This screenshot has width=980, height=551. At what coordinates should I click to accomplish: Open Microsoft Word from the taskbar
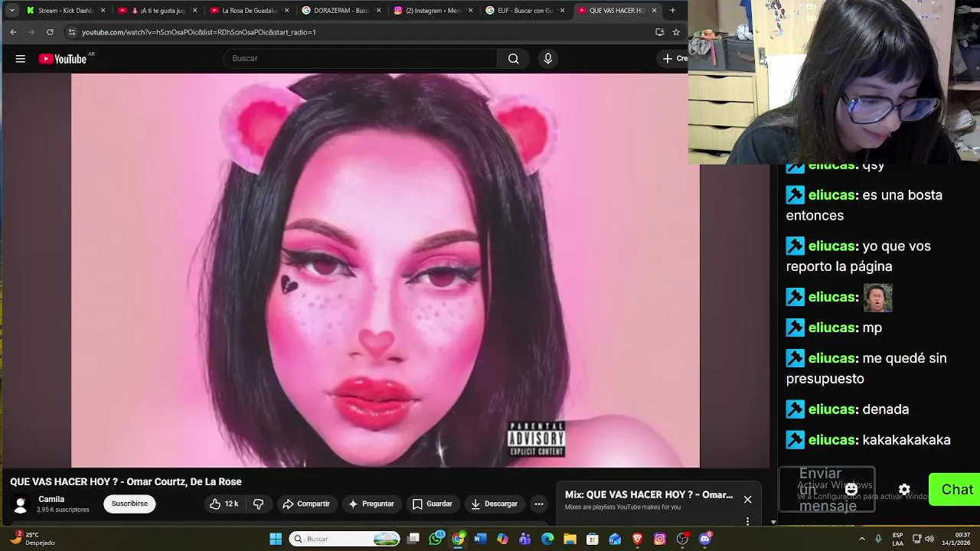coord(480,539)
